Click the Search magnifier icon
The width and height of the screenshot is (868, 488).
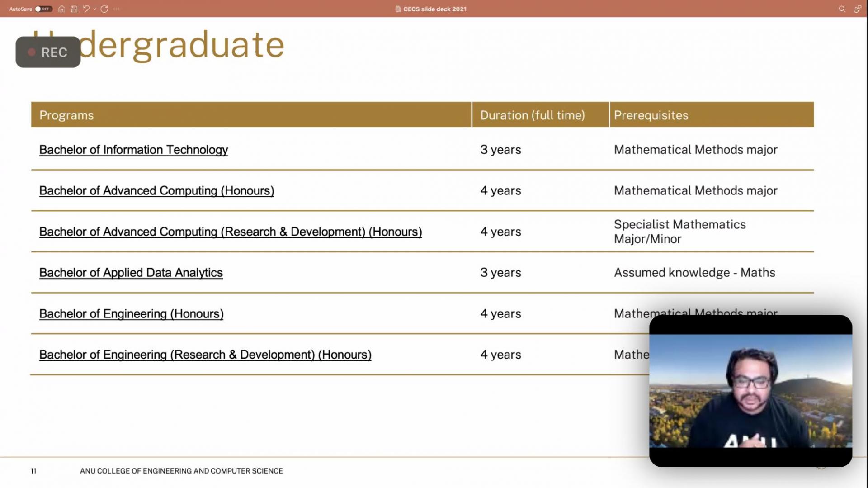[842, 9]
